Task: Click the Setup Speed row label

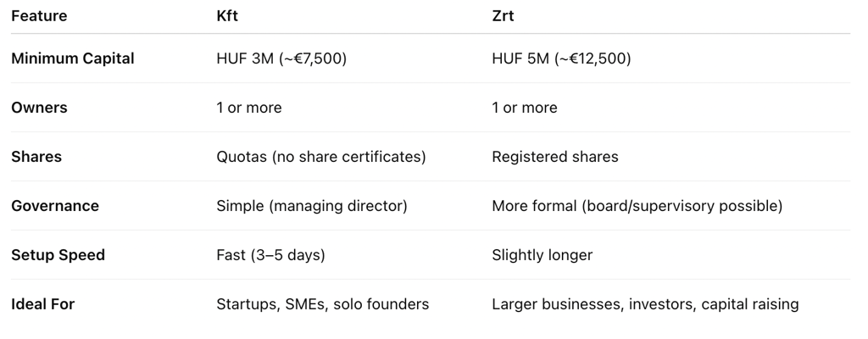Action: (x=58, y=255)
